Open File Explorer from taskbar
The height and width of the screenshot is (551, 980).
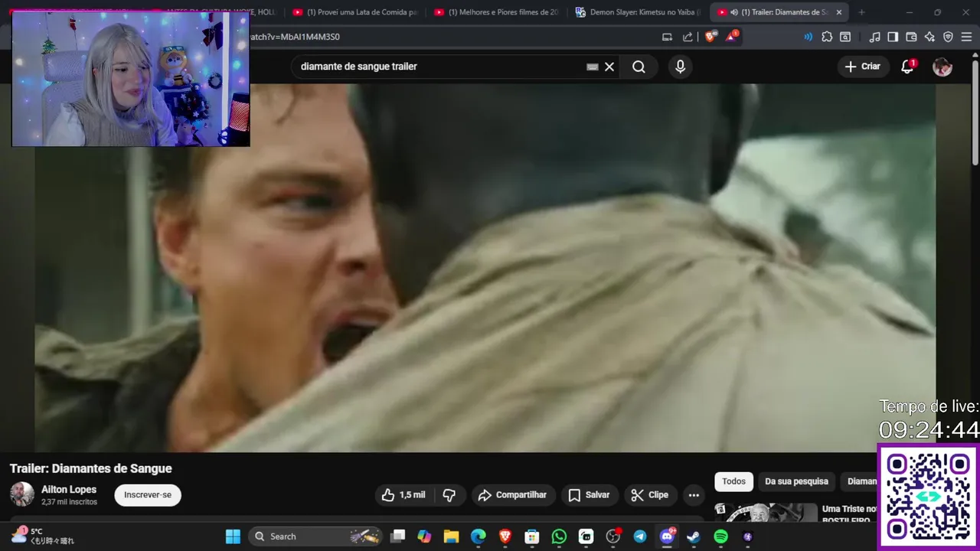(x=451, y=536)
